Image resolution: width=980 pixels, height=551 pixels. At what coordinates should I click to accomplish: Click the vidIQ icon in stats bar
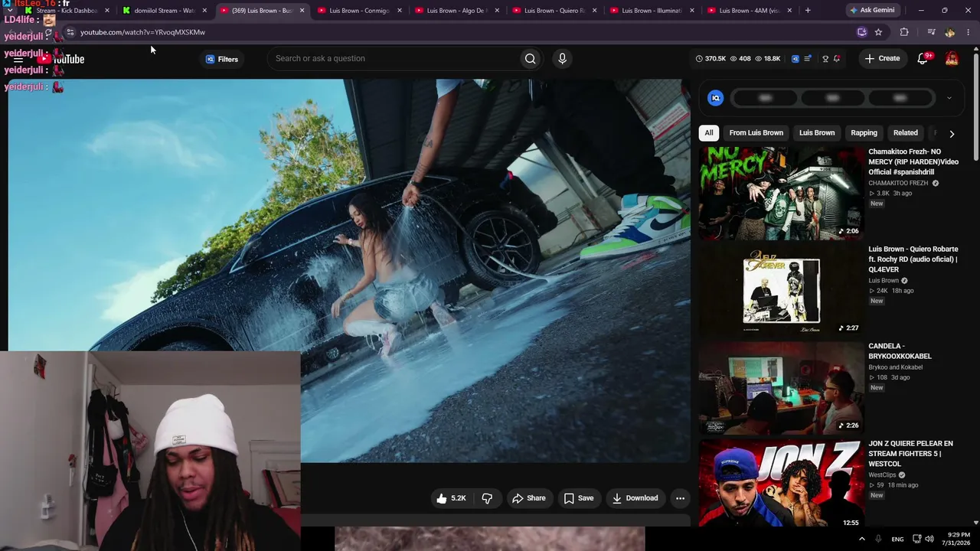tap(795, 59)
